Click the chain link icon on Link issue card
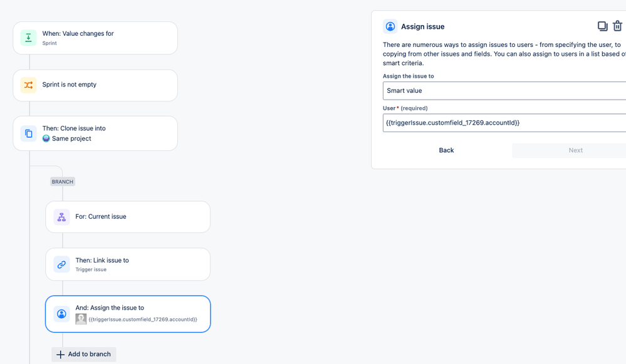626x364 pixels. [x=61, y=264]
